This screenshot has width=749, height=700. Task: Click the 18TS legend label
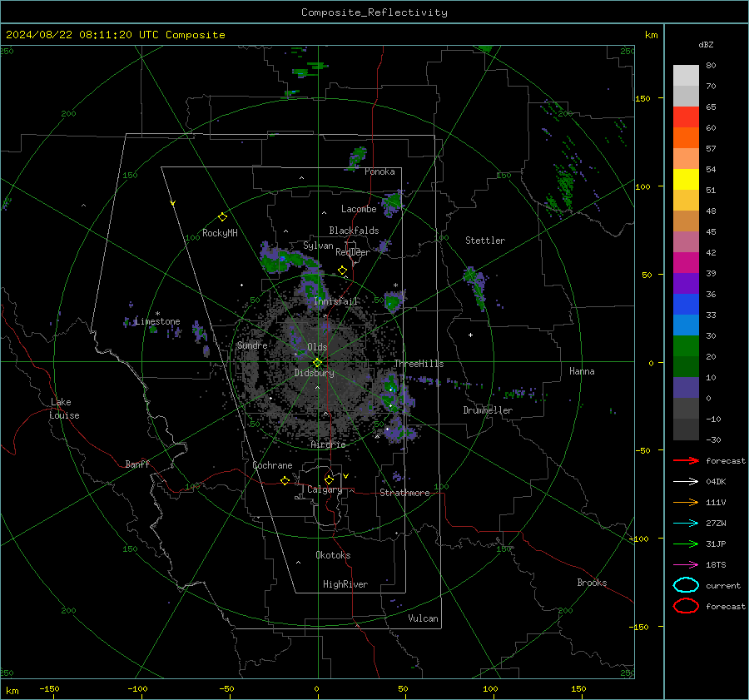(x=716, y=565)
